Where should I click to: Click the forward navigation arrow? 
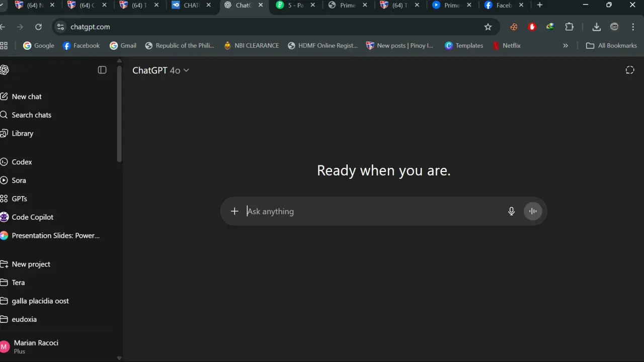[x=20, y=27]
